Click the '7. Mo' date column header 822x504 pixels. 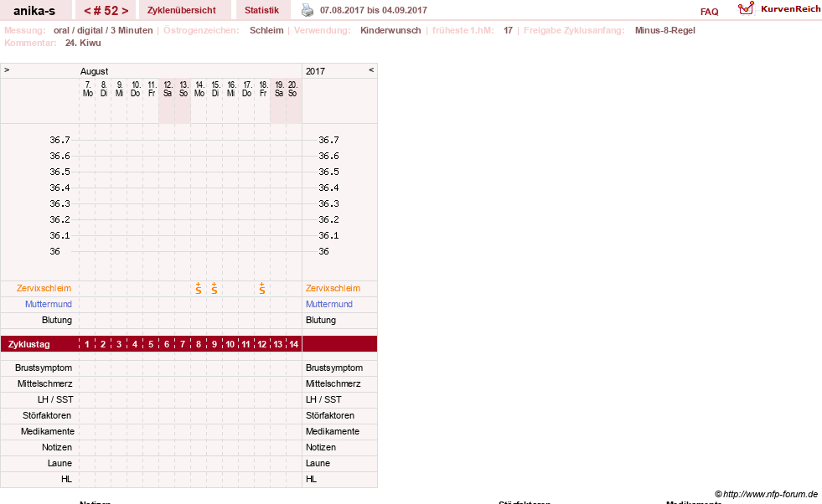click(87, 89)
